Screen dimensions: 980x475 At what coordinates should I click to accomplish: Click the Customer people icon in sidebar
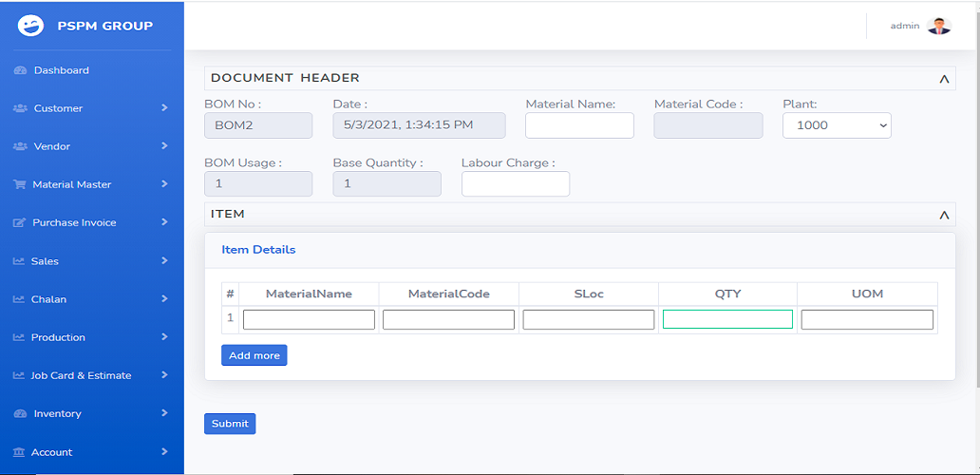20,108
